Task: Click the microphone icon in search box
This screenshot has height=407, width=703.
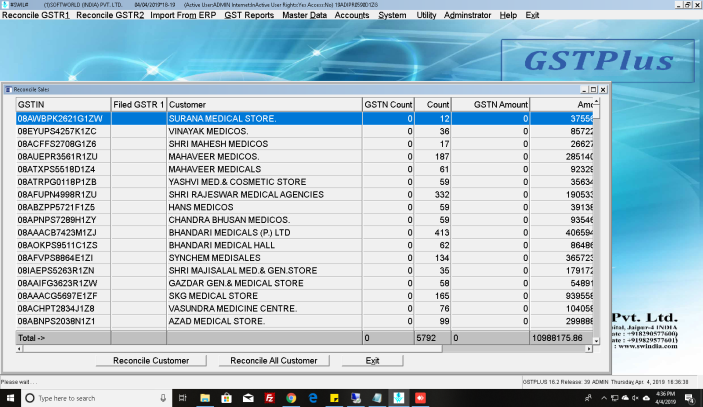Action: (163, 398)
